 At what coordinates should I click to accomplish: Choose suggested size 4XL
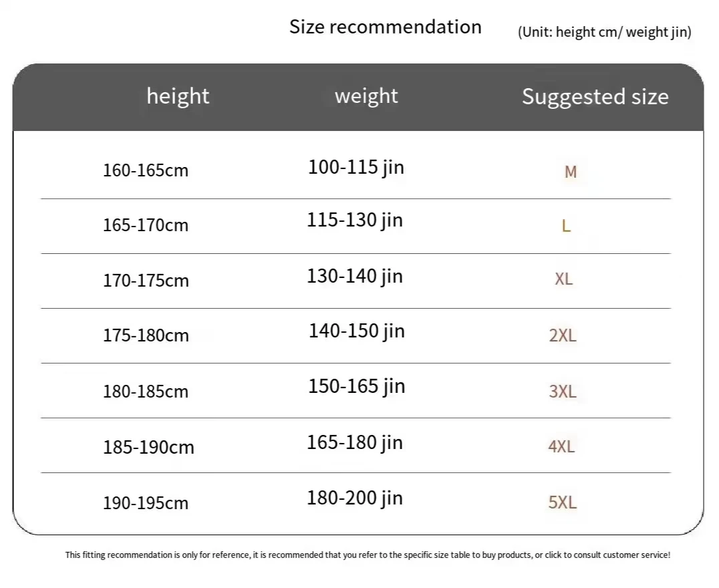561,446
